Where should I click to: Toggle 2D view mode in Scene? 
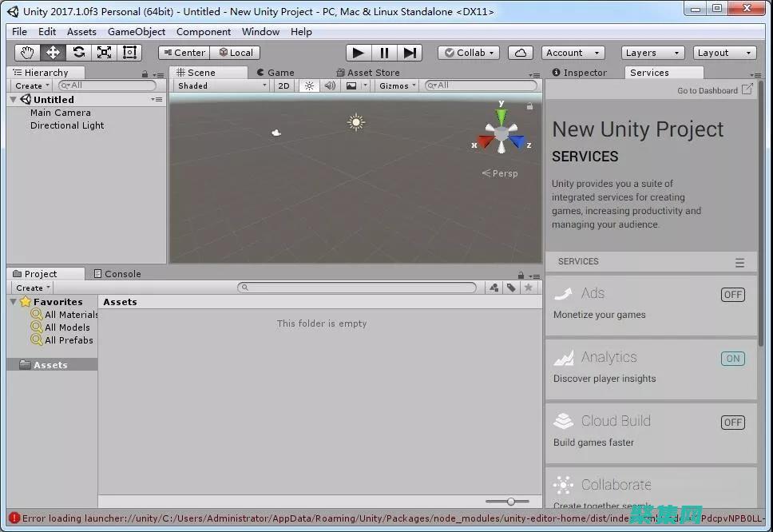click(284, 85)
